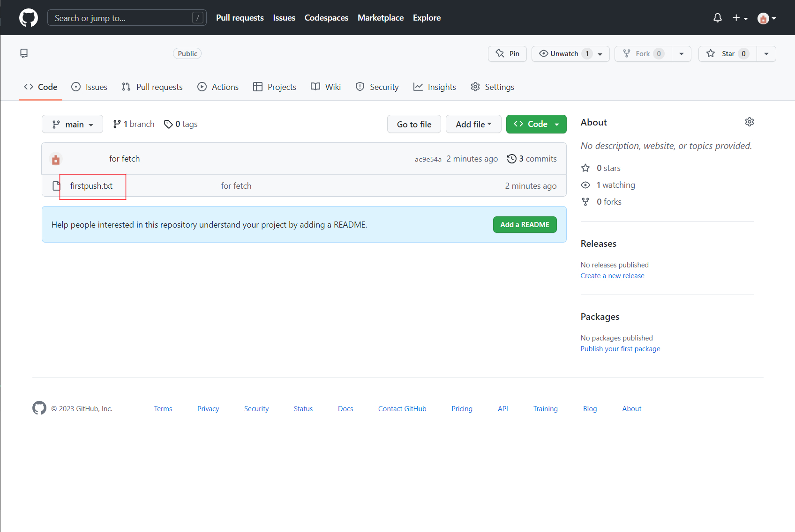Focus the Search or jump to field

coord(127,18)
